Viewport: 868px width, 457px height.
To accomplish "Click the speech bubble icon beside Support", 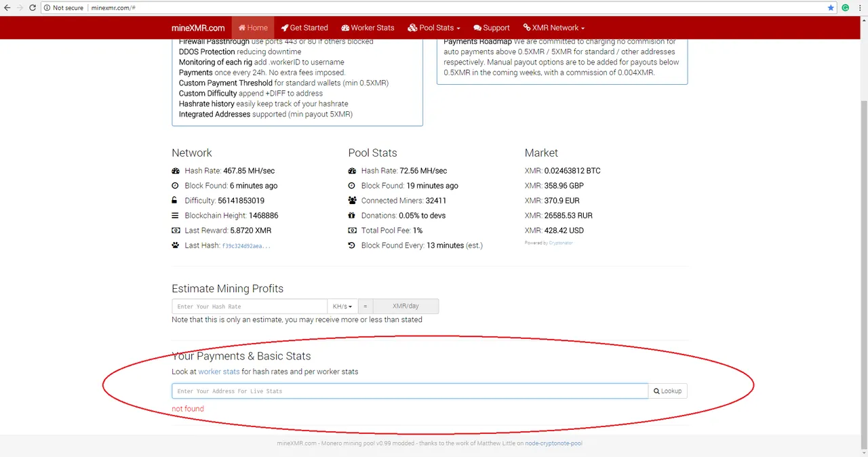I will tap(477, 28).
